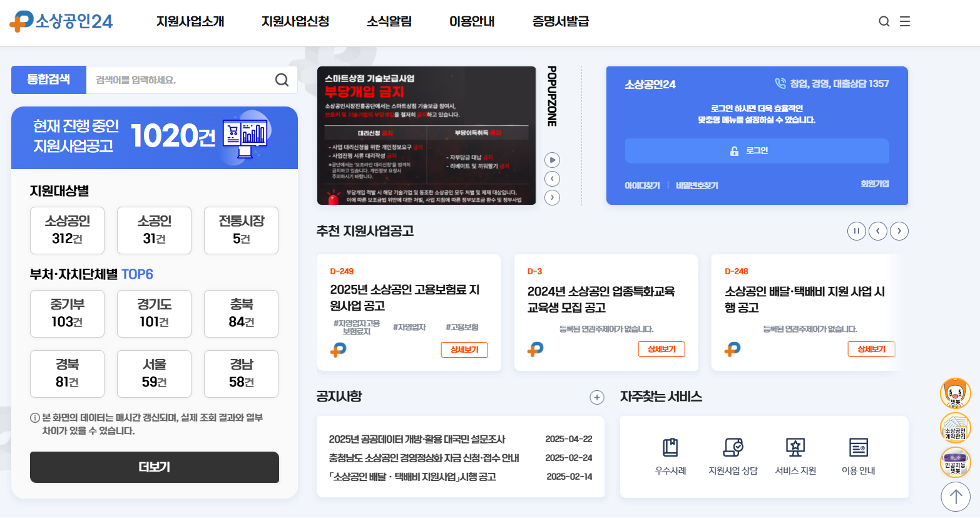Select the 경기도 101건 box

point(154,313)
